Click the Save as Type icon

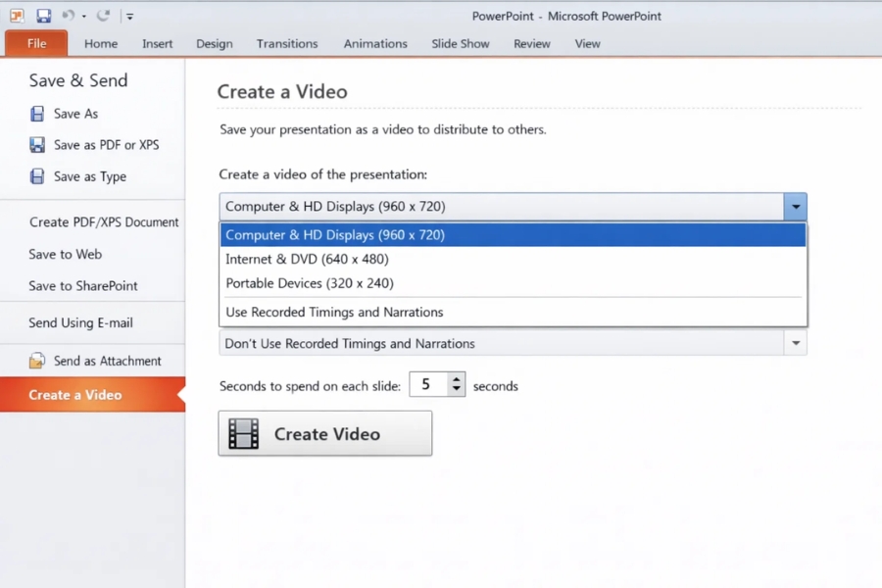(x=36, y=176)
